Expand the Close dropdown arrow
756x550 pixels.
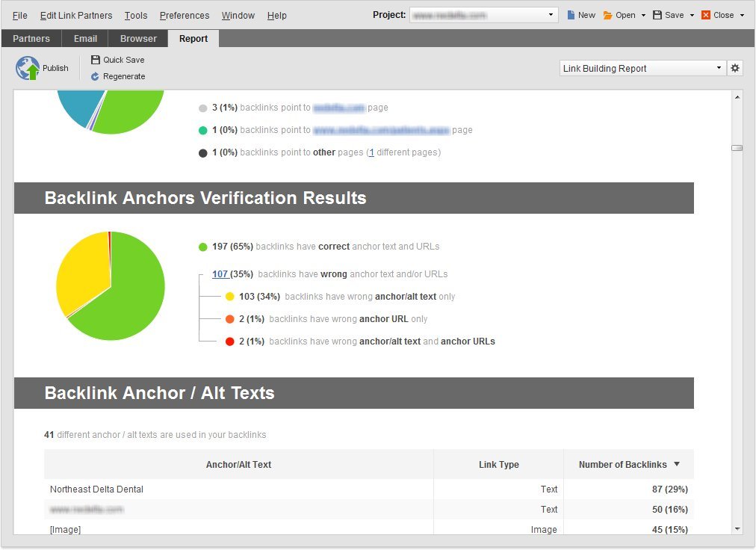pos(742,16)
